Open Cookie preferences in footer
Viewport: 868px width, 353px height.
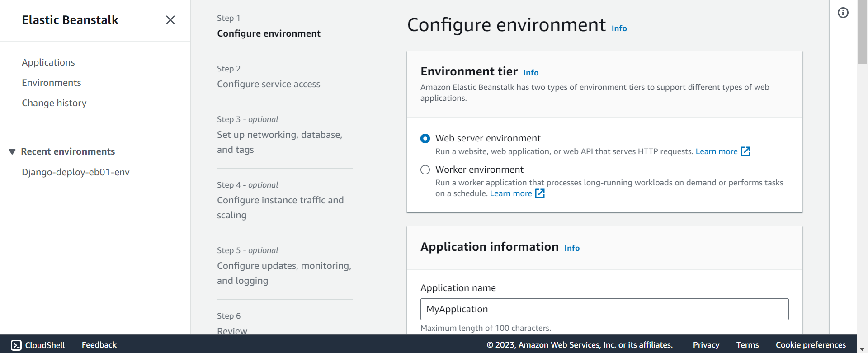click(811, 345)
